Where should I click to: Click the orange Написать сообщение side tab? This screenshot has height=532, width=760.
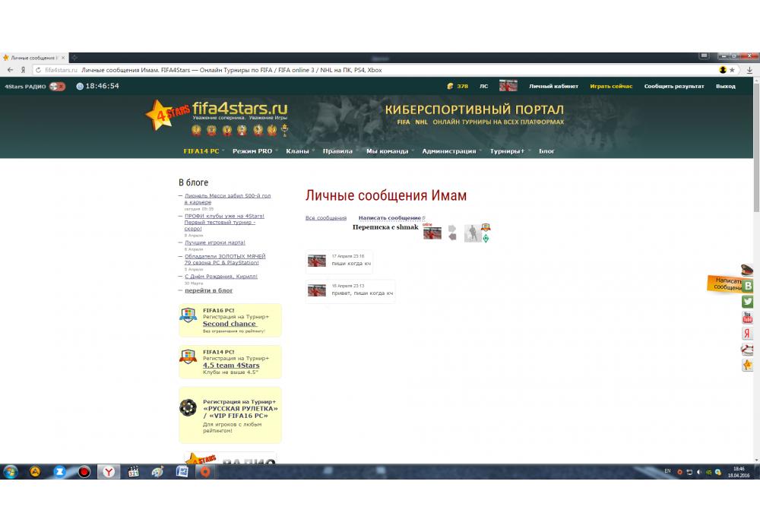(724, 284)
